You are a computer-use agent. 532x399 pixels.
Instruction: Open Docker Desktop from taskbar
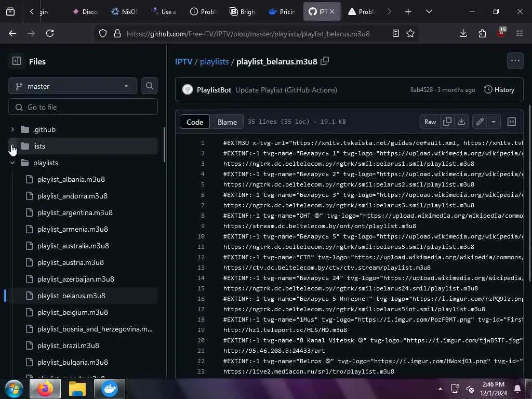pyautogui.click(x=110, y=389)
